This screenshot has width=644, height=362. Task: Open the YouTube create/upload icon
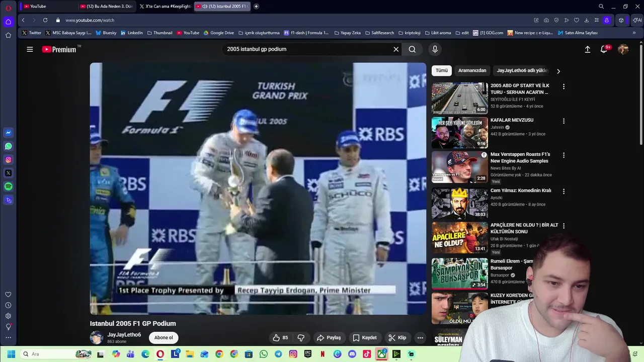click(587, 49)
